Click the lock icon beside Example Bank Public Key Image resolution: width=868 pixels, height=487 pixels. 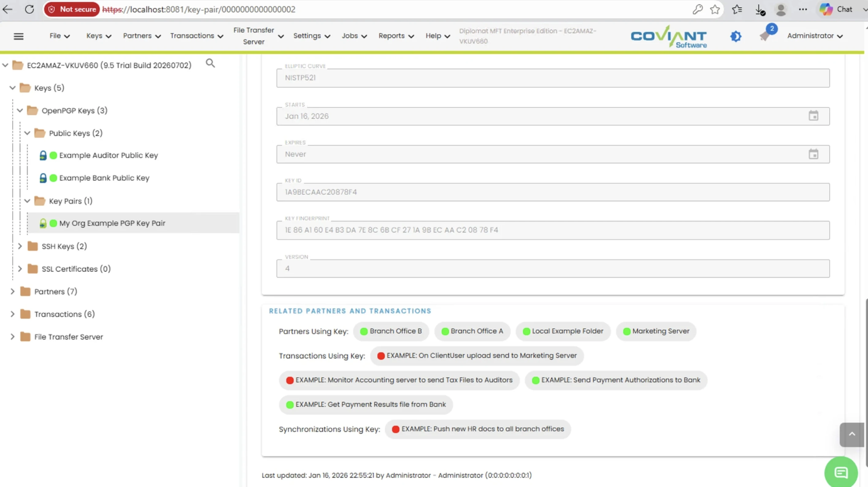click(x=43, y=178)
